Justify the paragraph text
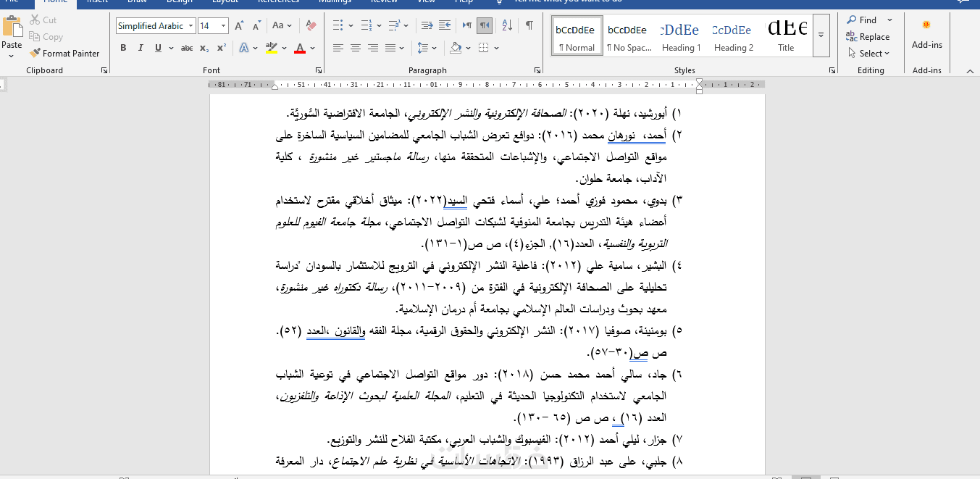 (391, 49)
